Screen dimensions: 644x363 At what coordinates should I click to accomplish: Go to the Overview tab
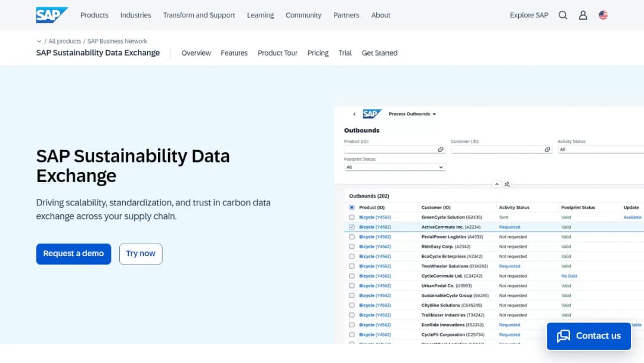click(196, 53)
